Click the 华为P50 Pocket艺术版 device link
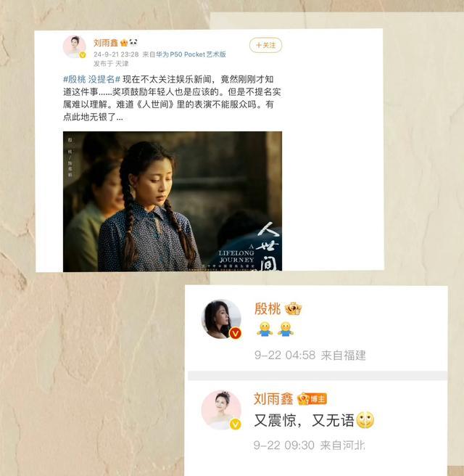 click(191, 54)
